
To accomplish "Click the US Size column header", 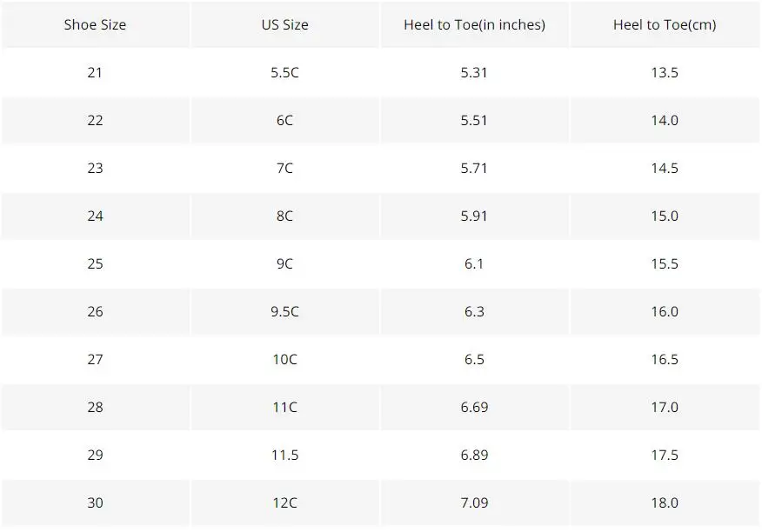I will (x=284, y=25).
